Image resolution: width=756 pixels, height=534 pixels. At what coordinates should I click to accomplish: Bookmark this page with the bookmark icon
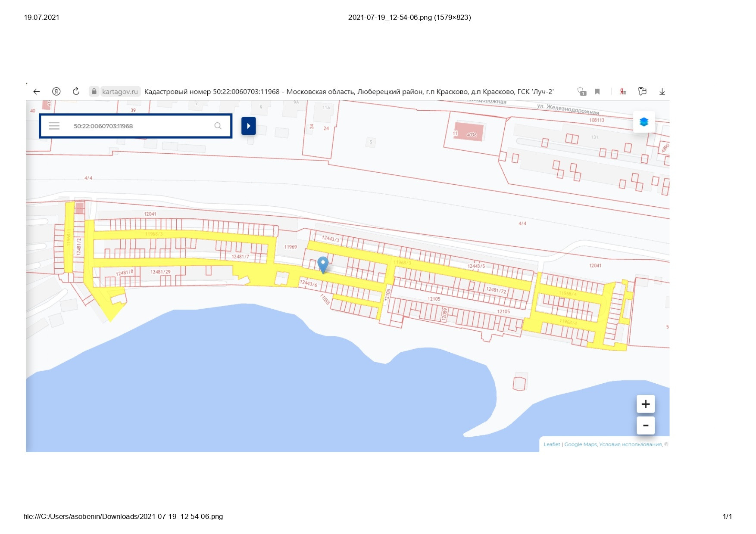click(597, 92)
